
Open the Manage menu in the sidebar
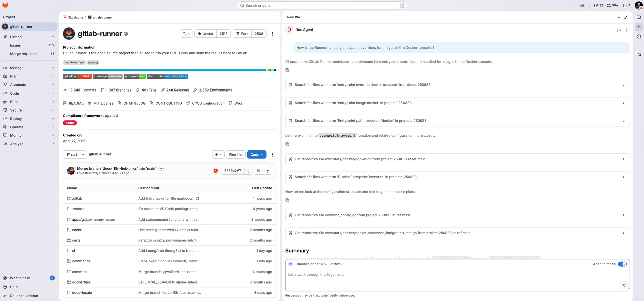tap(29, 68)
